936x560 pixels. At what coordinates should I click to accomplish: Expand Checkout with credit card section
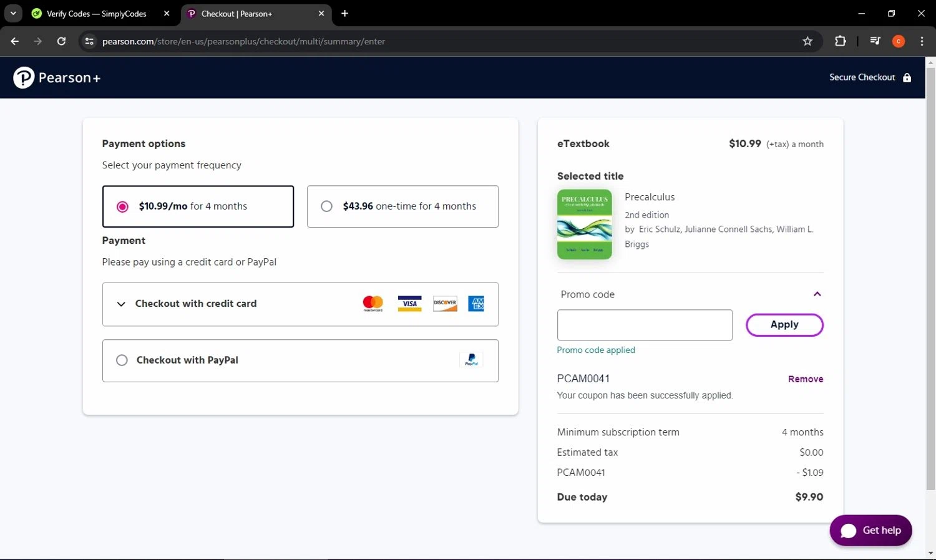pyautogui.click(x=300, y=304)
